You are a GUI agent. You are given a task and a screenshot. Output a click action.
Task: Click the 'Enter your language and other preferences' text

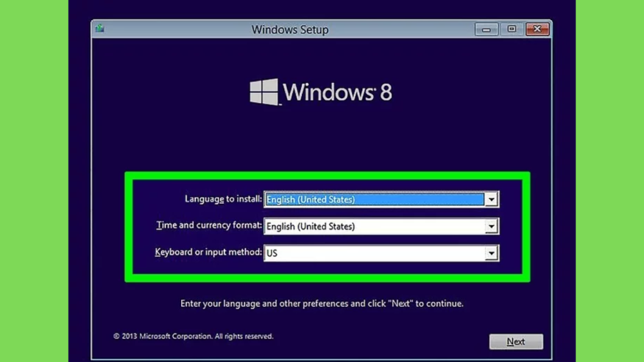coord(321,304)
